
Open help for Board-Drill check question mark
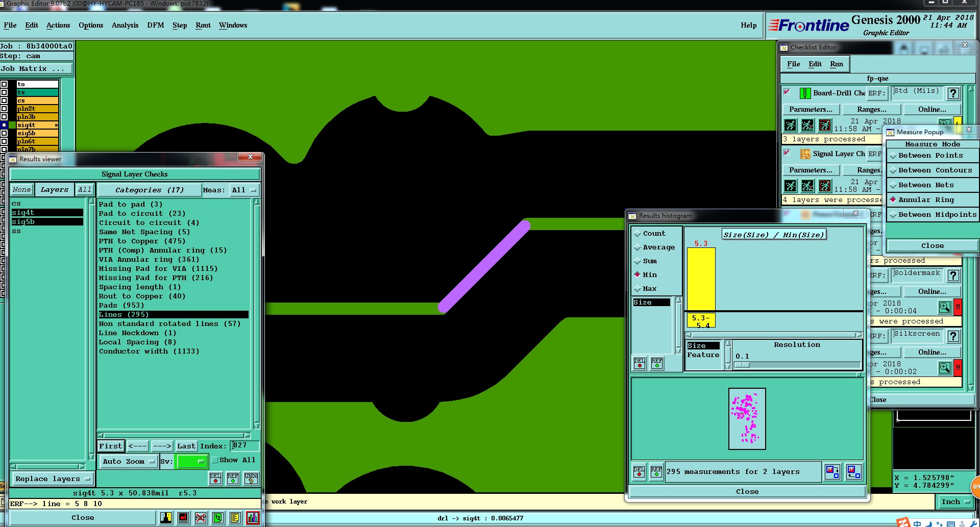coord(953,93)
